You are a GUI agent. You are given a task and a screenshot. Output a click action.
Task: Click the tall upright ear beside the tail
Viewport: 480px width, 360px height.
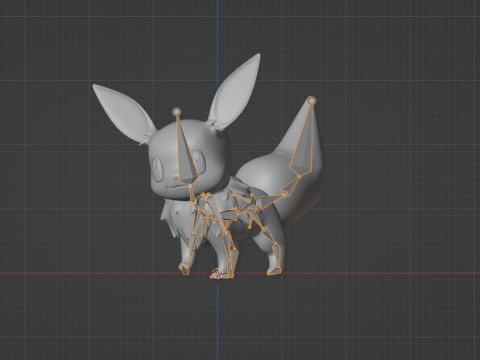[x=235, y=93]
